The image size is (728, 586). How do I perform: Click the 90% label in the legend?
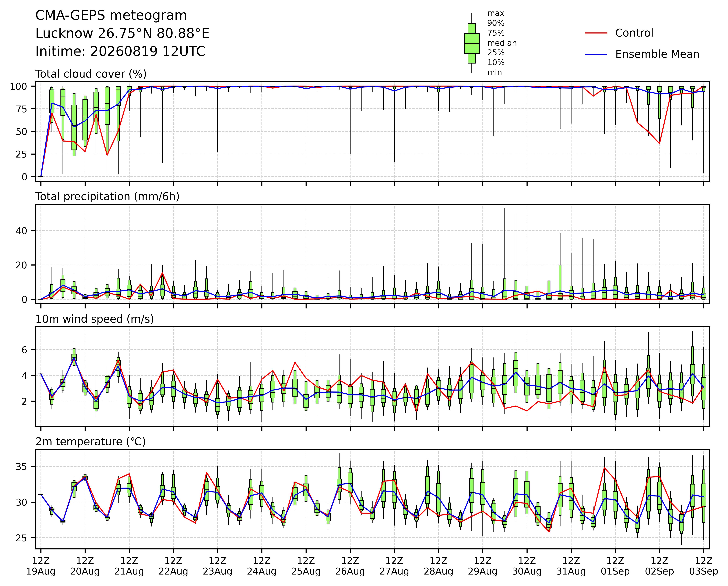(496, 23)
